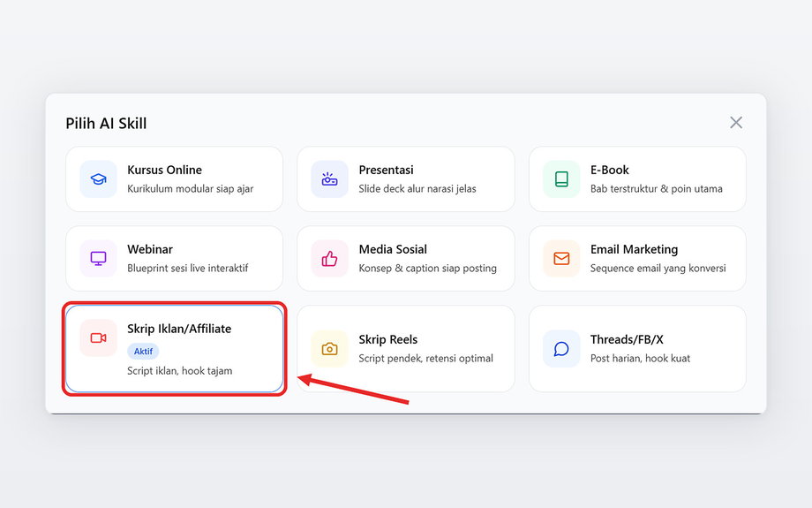
Task: Click the text 'Blueprint sesi live interaktif'
Action: click(187, 268)
